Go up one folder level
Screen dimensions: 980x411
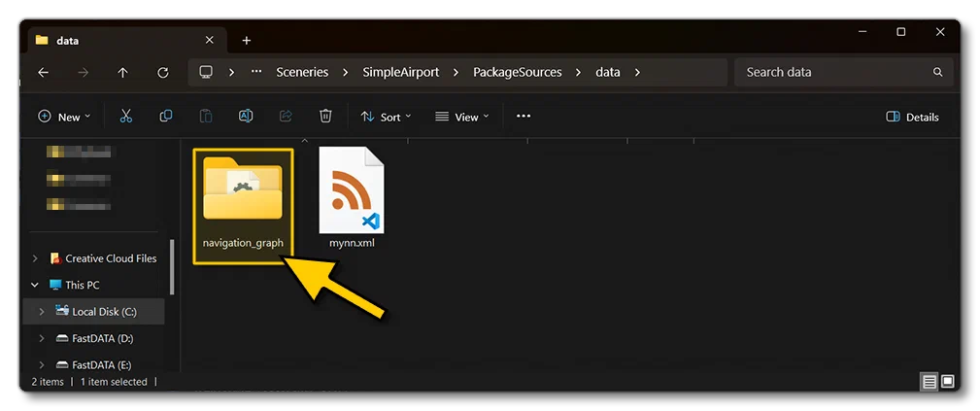tap(122, 73)
